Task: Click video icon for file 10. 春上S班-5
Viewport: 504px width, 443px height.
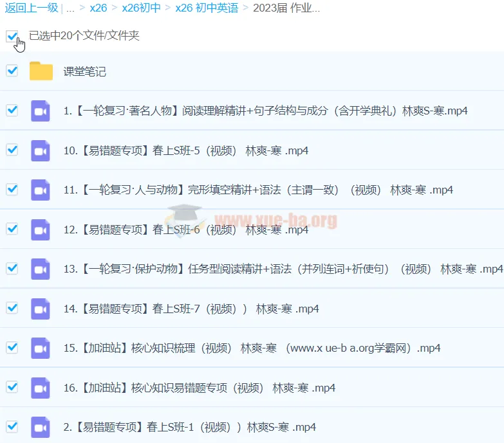Action: [x=41, y=150]
